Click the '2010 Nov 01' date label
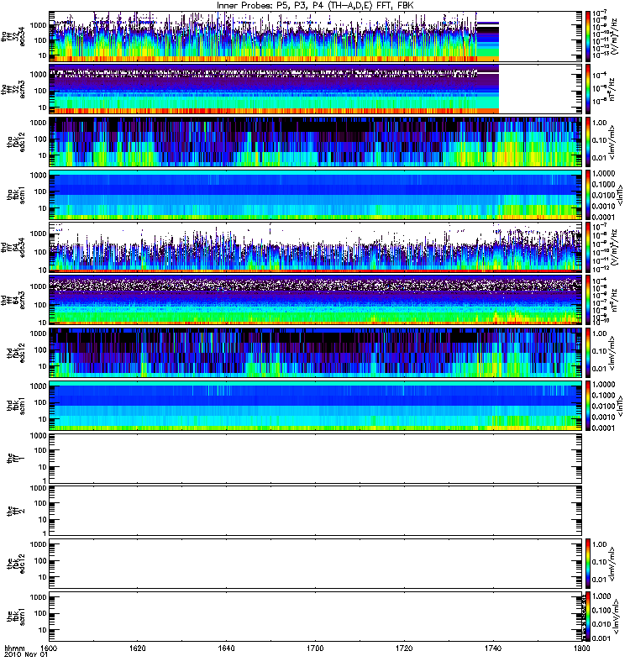The width and height of the screenshot is (630, 672). 26,655
